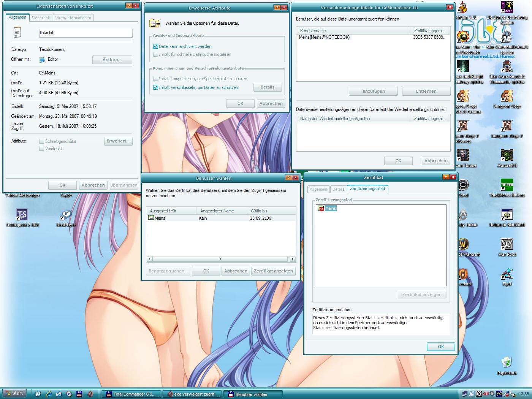Select Meins certificate row dated 25.09.2106
The image size is (532, 399).
coord(221,218)
